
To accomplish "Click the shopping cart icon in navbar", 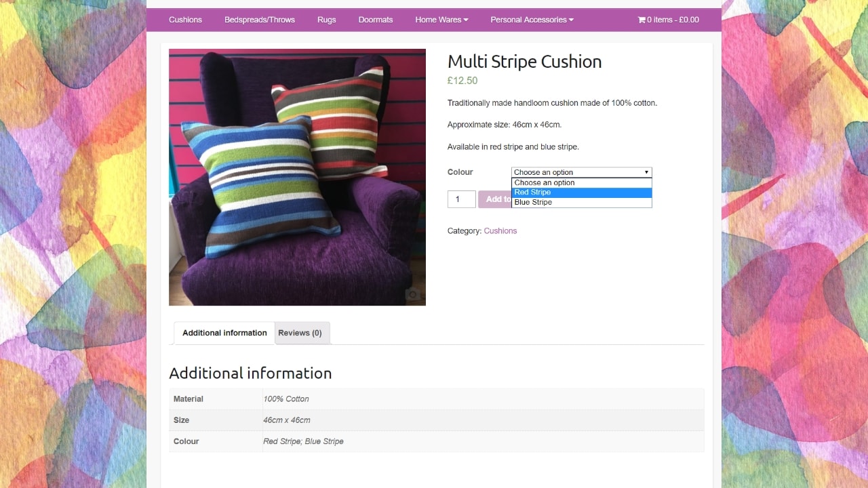I will [640, 20].
